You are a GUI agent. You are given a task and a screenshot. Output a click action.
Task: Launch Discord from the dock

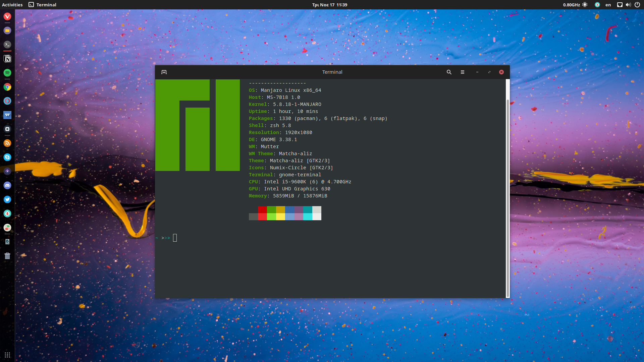[7, 185]
